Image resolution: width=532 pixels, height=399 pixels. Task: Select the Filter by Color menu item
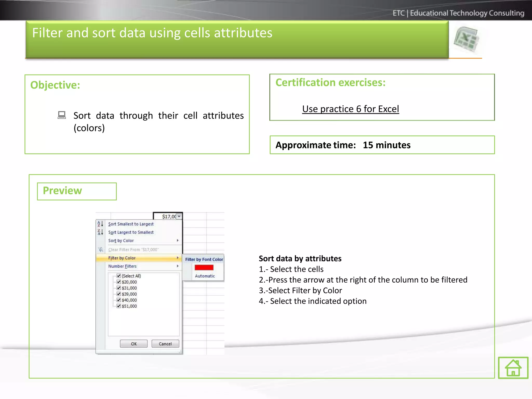(x=139, y=258)
